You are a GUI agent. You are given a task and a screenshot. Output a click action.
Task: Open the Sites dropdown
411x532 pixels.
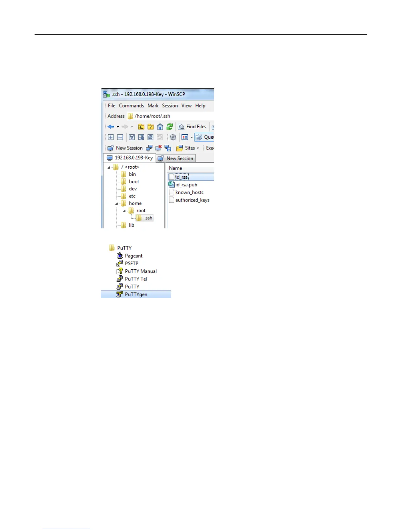tap(188, 148)
